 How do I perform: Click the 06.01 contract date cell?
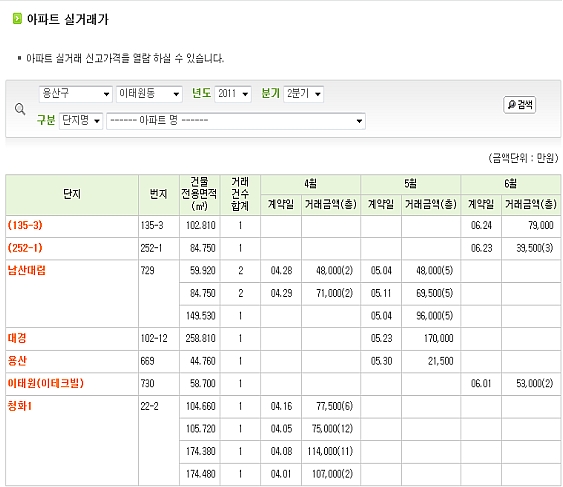click(x=481, y=384)
